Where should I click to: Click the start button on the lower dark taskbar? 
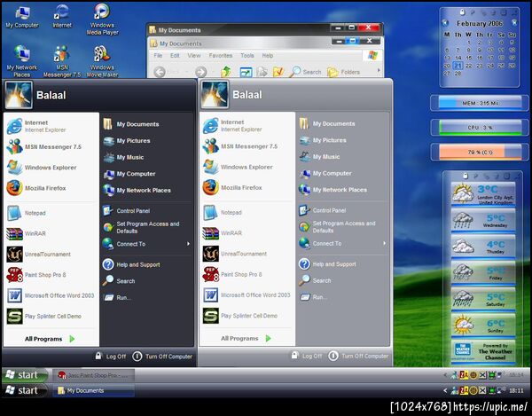coord(24,390)
